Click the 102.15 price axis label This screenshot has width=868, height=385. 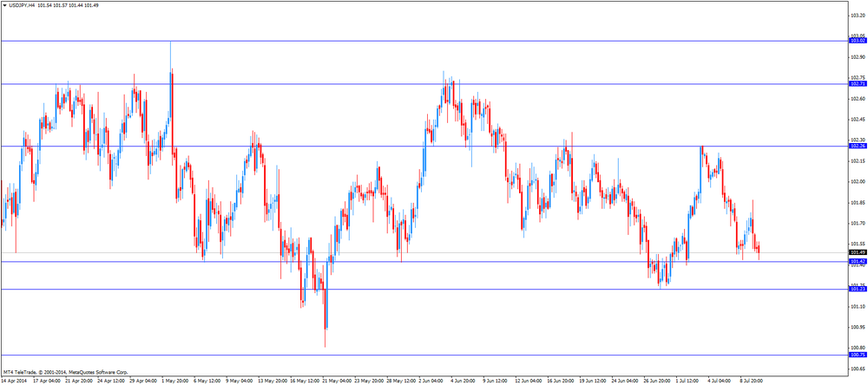(x=858, y=161)
